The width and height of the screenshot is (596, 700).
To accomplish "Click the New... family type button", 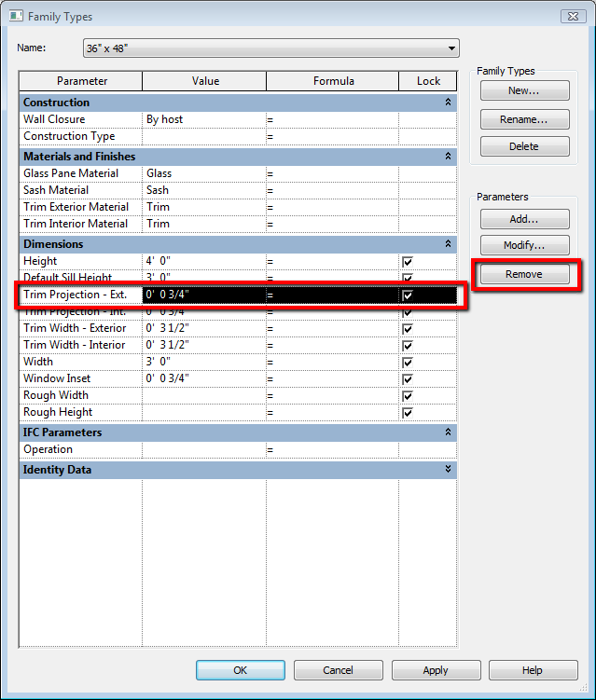I will [x=524, y=90].
